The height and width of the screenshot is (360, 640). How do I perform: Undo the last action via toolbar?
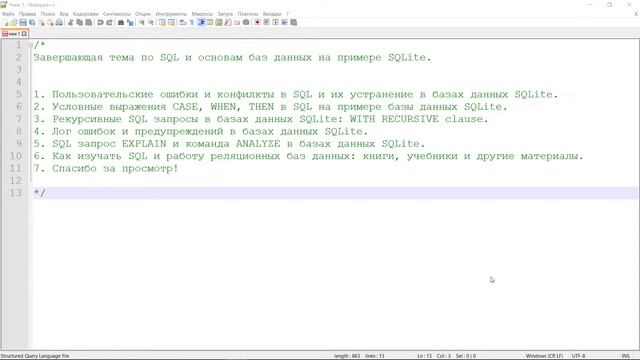tap(100, 22)
